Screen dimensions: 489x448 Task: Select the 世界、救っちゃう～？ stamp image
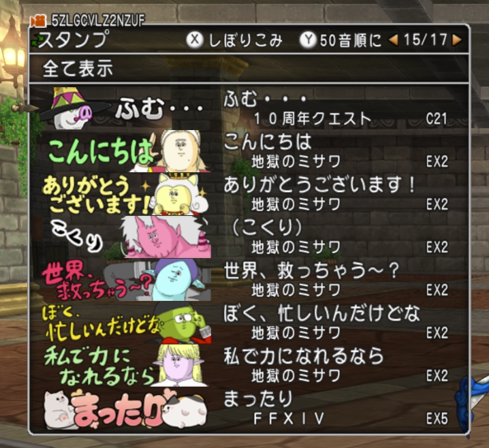126,280
